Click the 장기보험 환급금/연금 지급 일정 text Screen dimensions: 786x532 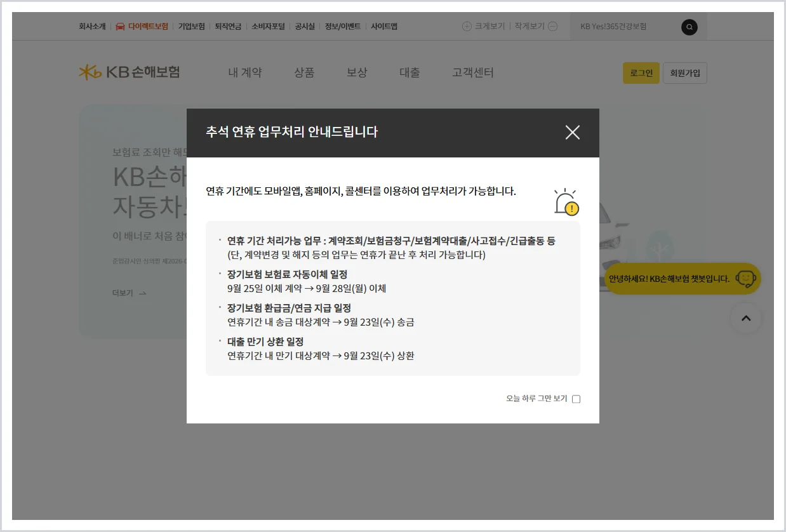pos(290,308)
